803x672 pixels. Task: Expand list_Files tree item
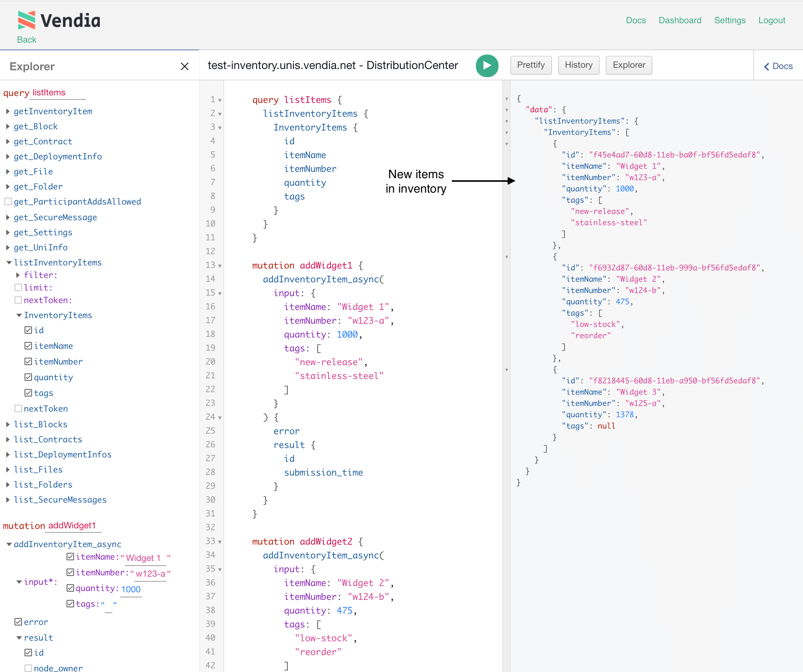coord(8,469)
